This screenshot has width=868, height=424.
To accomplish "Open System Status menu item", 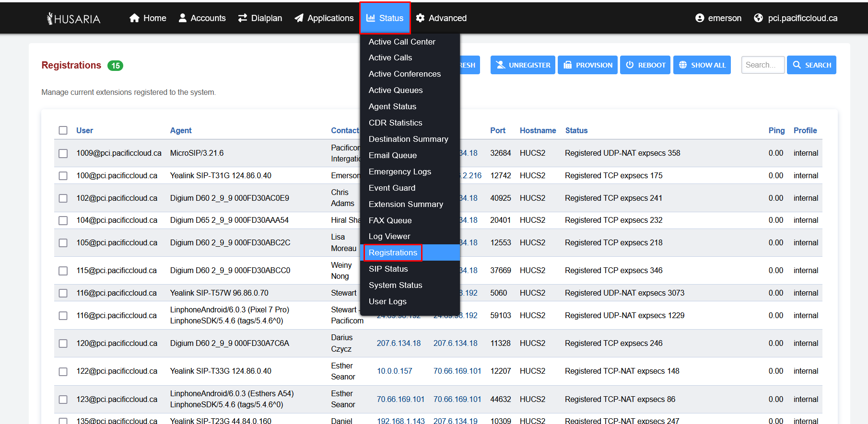I will [x=410, y=285].
